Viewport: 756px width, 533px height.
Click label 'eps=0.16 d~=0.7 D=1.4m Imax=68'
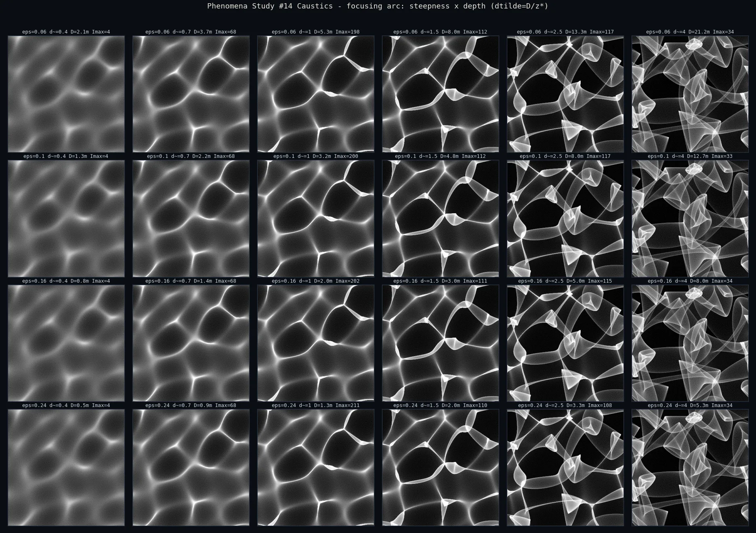pos(191,281)
